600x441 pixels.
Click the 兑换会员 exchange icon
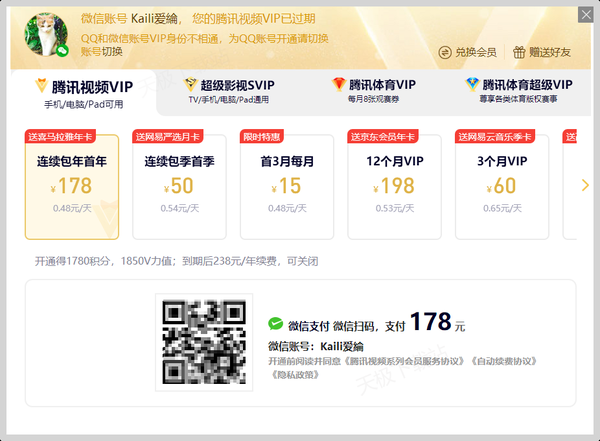pyautogui.click(x=445, y=52)
